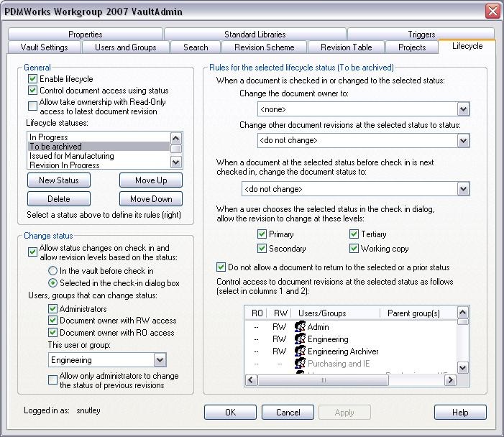The width and height of the screenshot is (504, 437).
Task: Toggle Document owner with RO access
Action: pos(52,333)
